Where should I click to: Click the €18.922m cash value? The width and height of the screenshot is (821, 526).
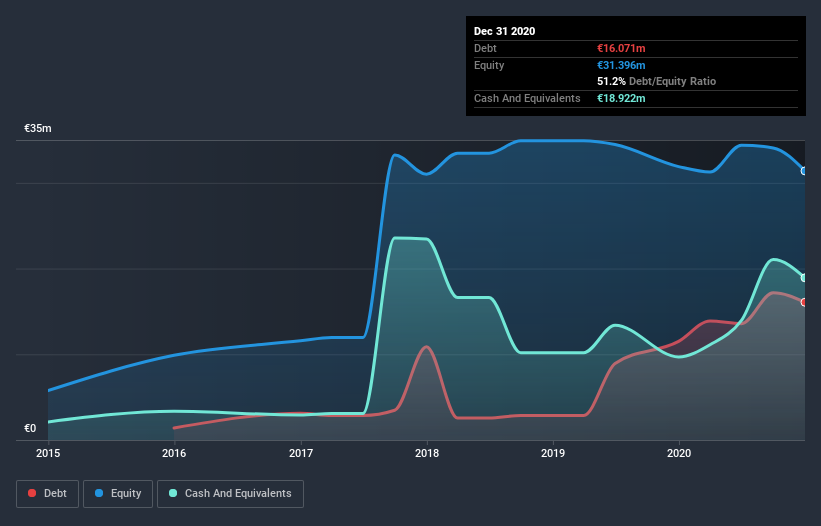621,98
